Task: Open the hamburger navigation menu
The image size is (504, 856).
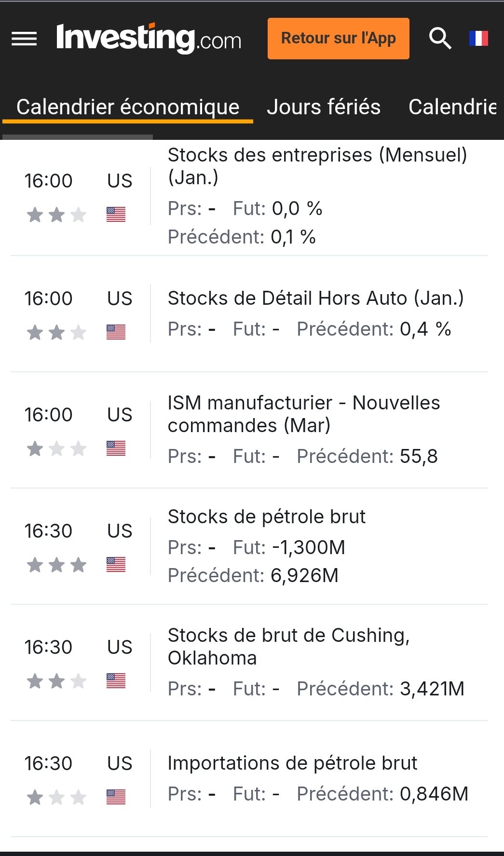Action: [24, 39]
